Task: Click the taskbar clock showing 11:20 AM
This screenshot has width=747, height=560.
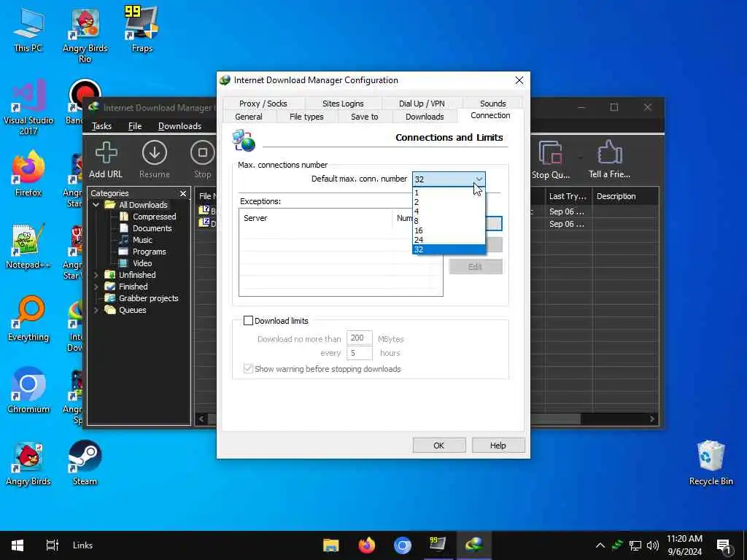Action: coord(684,545)
